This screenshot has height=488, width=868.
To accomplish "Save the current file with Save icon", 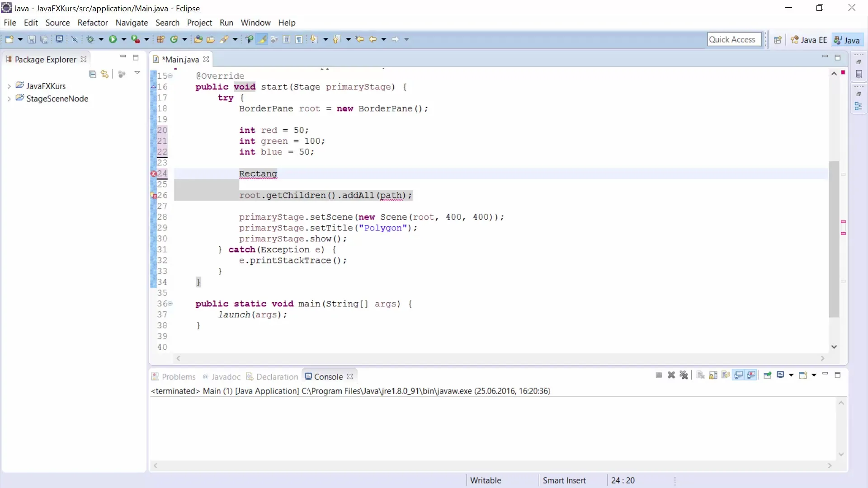I will coord(32,39).
